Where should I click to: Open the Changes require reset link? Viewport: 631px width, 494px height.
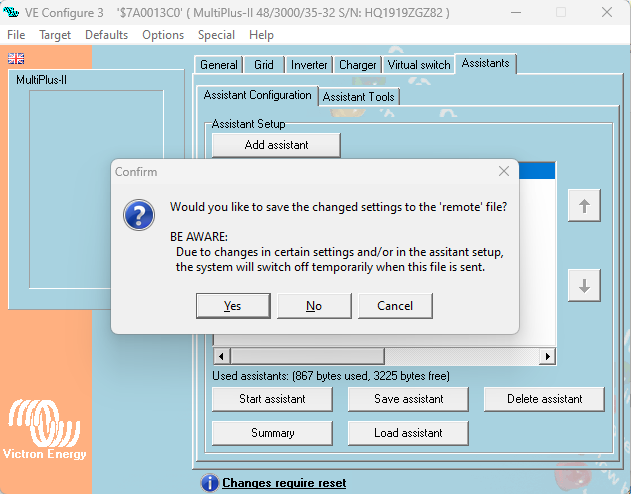pos(284,483)
